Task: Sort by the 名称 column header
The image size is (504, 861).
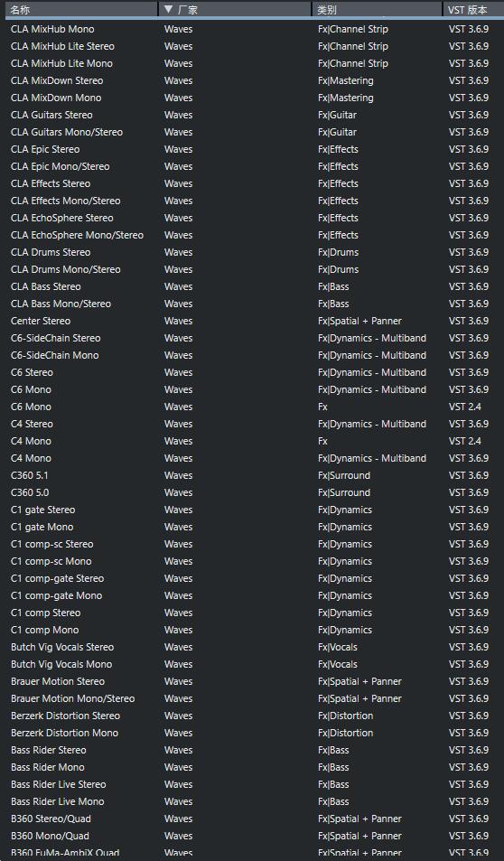Action: (x=81, y=9)
